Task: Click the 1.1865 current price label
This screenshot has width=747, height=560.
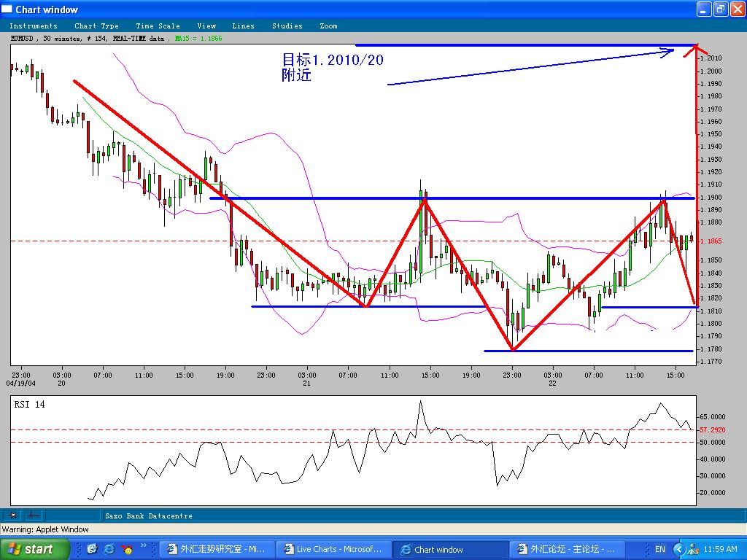Action: pyautogui.click(x=711, y=241)
